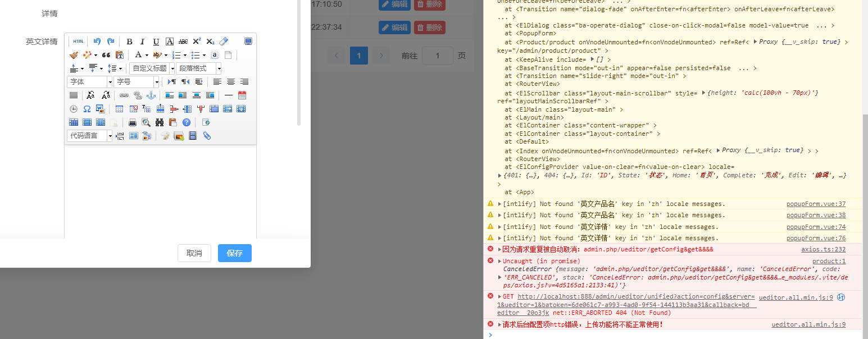Click 取消 cancel button
This screenshot has width=868, height=339.
(x=194, y=253)
